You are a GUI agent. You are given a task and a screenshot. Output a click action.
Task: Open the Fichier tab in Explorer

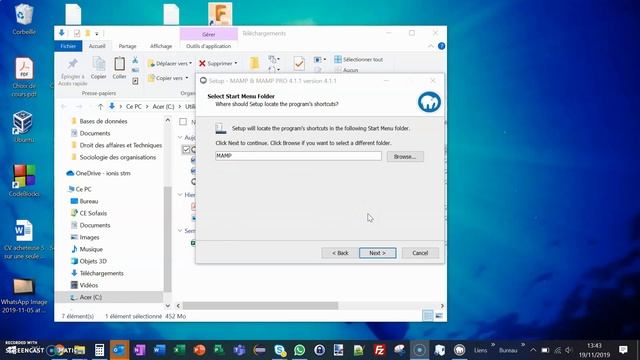click(x=68, y=46)
